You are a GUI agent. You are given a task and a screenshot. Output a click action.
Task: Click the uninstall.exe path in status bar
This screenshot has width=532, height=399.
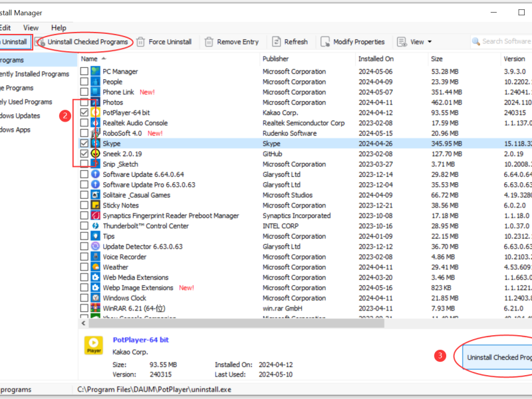tap(154, 390)
